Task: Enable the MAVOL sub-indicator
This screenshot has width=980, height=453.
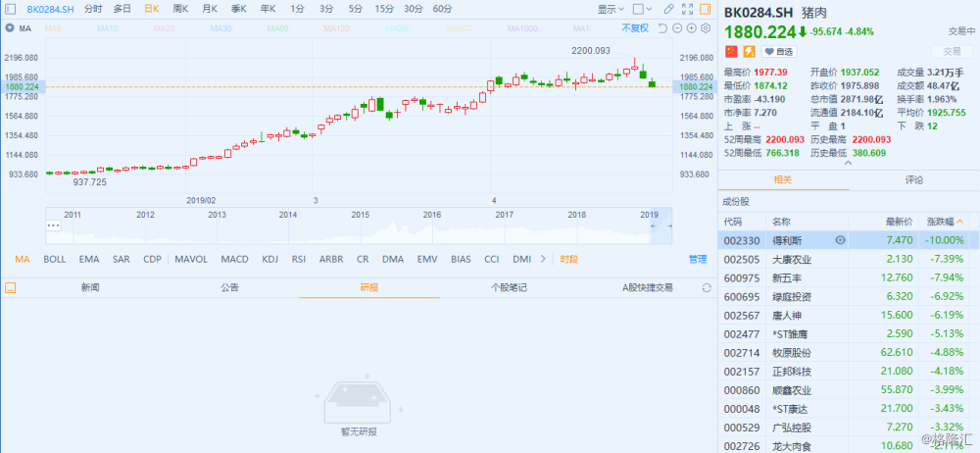Action: click(x=191, y=259)
